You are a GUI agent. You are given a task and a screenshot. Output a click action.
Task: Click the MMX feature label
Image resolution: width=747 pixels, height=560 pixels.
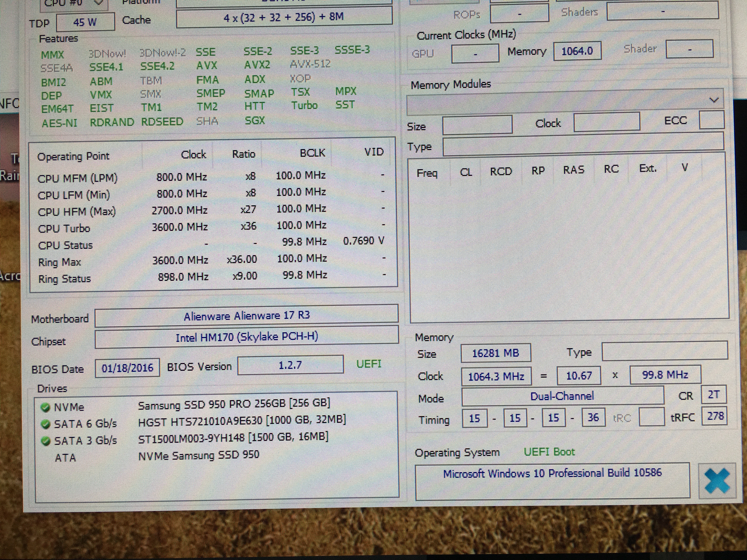tap(52, 55)
